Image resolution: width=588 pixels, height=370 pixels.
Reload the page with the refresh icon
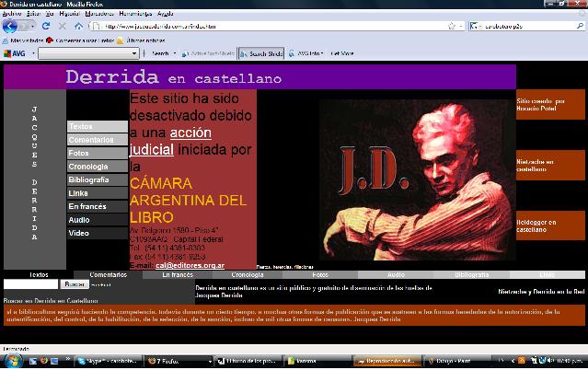(x=46, y=26)
